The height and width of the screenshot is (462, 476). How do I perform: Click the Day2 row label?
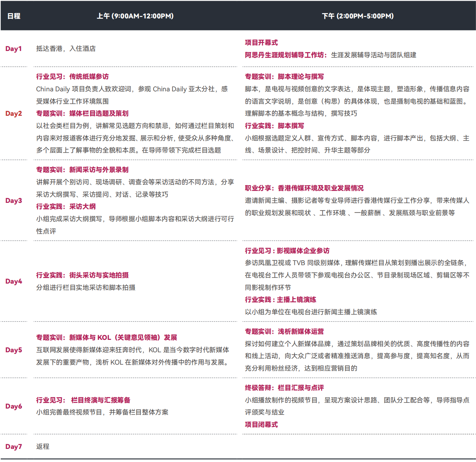(13, 113)
